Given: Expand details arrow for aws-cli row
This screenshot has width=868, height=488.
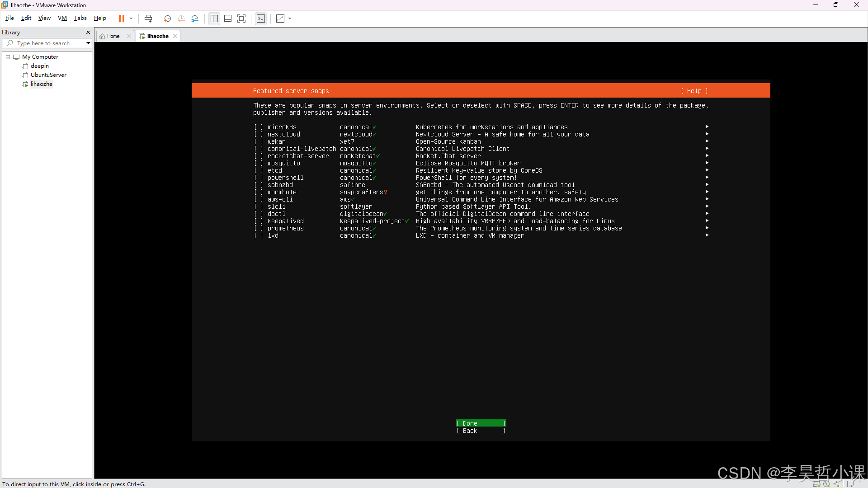Looking at the screenshot, I should coord(707,199).
